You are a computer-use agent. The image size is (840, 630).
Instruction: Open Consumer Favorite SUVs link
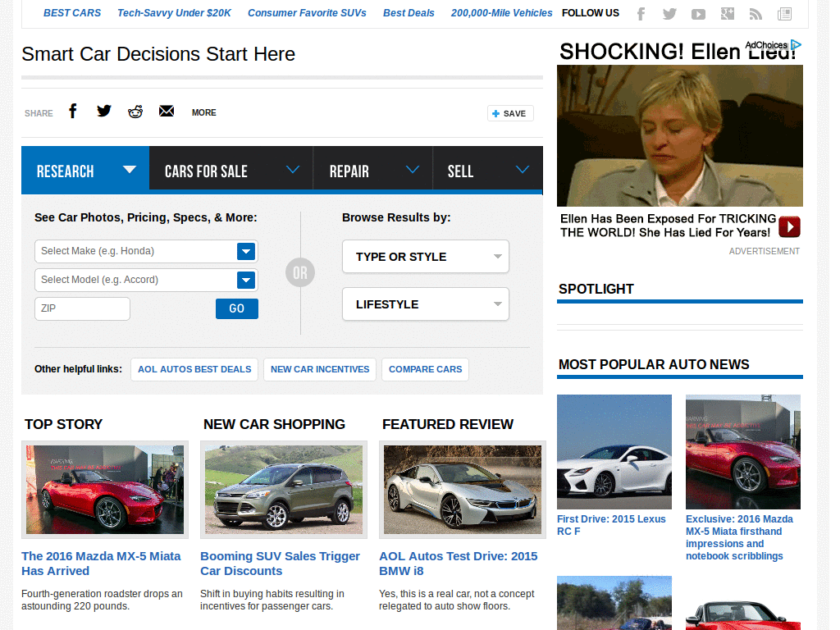[x=307, y=13]
